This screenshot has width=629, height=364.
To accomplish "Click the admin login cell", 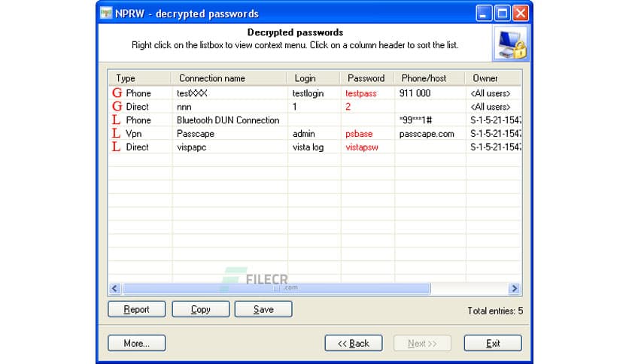I will pyautogui.click(x=304, y=134).
